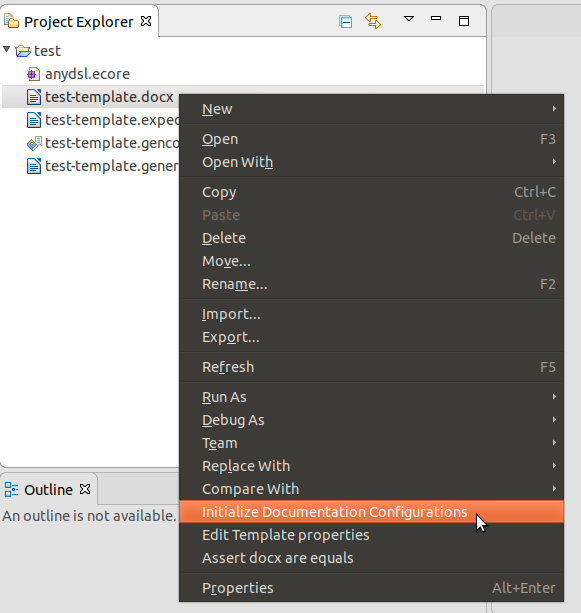Close the Project Explorer tab
This screenshot has height=613, width=581.
pyautogui.click(x=146, y=21)
